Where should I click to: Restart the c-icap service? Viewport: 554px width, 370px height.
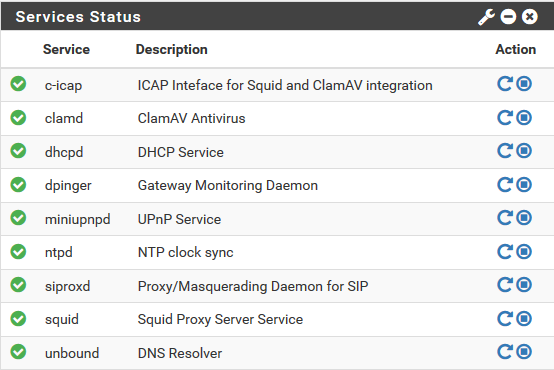point(505,84)
